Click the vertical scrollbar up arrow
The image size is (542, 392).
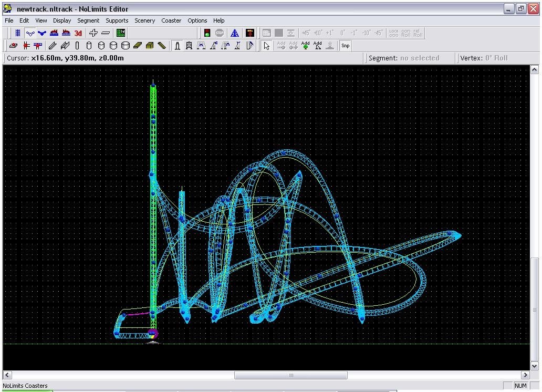click(535, 69)
